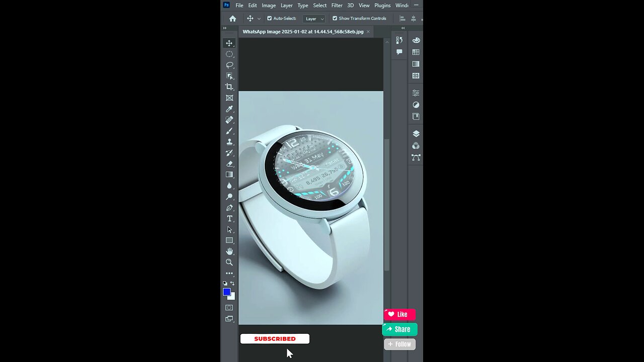Close the WhatsApp Image document tab
This screenshot has height=362, width=644.
click(x=368, y=32)
